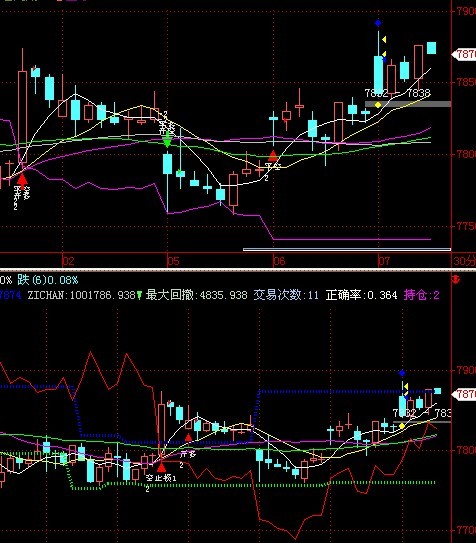Select the yellow triangle marker in the lower chart
The width and height of the screenshot is (476, 543).
tap(406, 386)
